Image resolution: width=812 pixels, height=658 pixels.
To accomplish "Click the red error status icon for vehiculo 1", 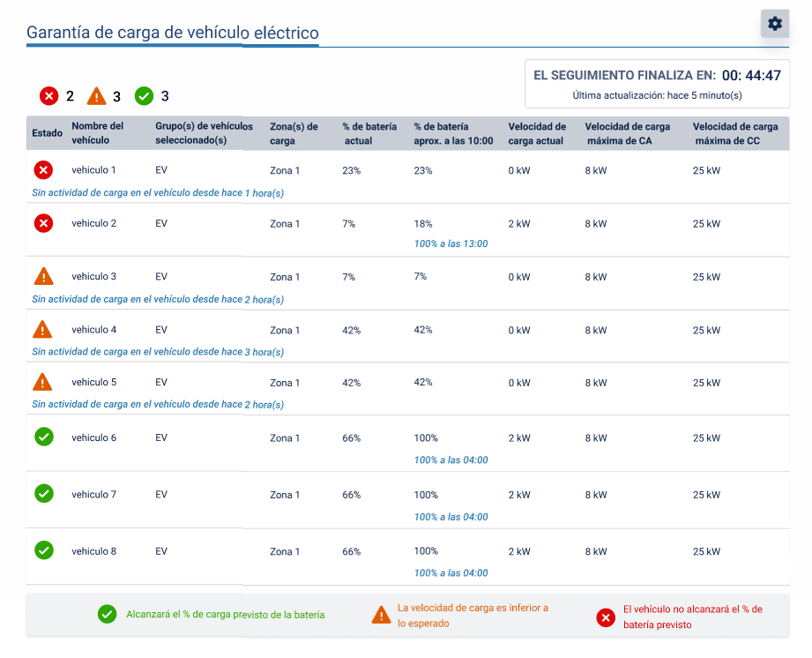I will pos(43,169).
